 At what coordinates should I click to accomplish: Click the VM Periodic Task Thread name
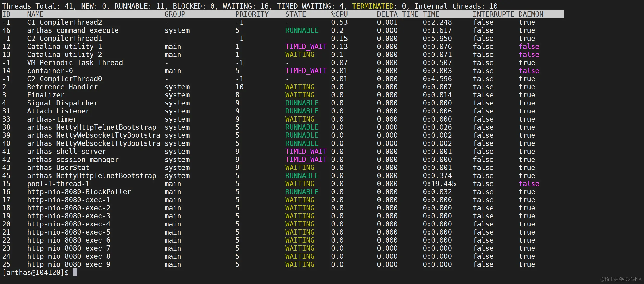tap(75, 63)
